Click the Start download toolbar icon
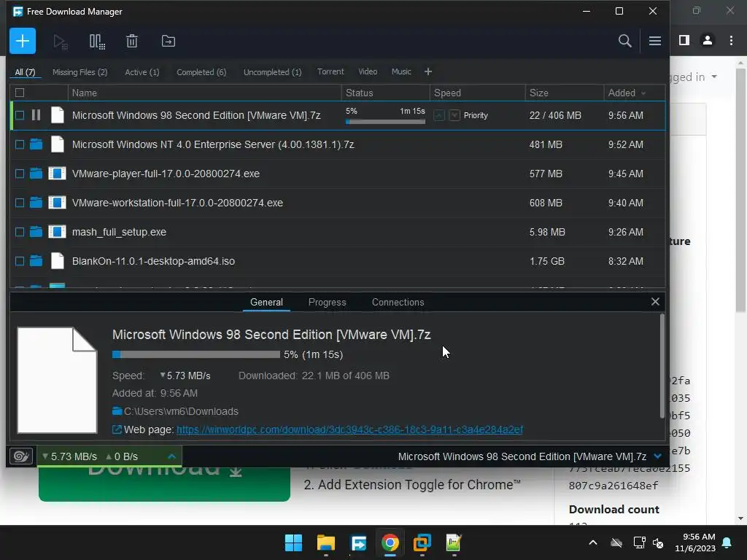747x560 pixels. [60, 42]
